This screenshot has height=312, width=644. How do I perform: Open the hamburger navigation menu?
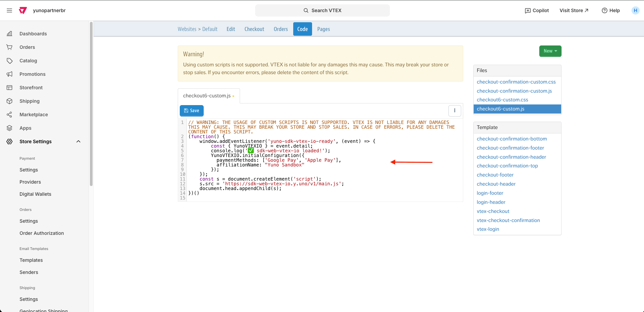(9, 10)
